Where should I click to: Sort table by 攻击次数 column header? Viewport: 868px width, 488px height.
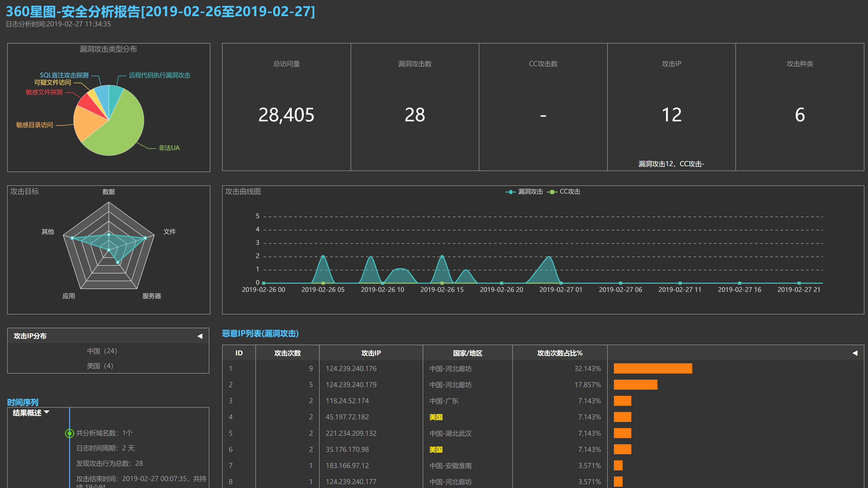287,353
